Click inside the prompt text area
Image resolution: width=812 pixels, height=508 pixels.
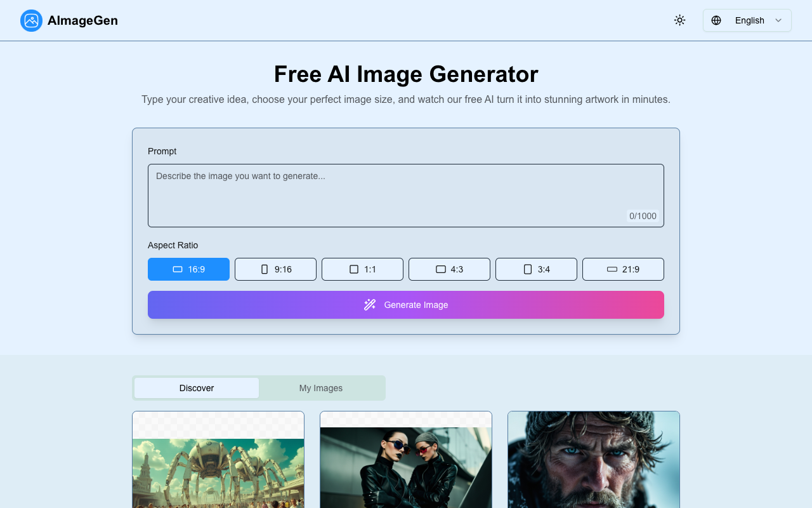(405, 195)
